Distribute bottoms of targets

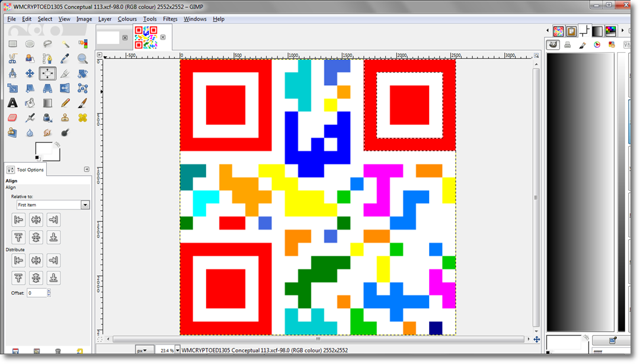click(53, 278)
